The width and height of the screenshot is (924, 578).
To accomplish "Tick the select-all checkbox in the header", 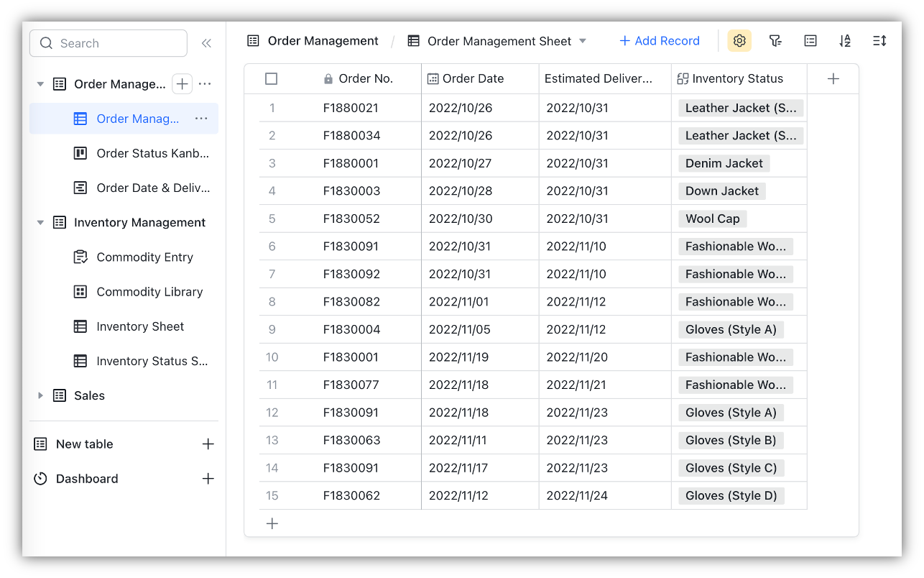I will click(272, 79).
